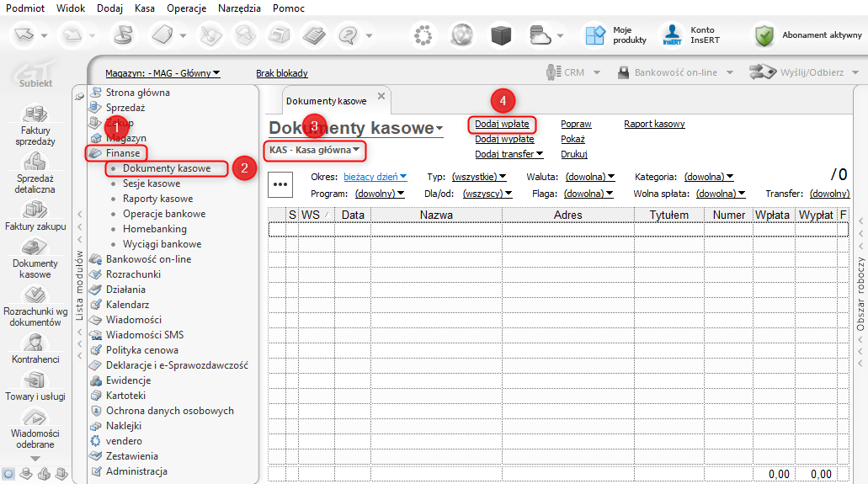The height and width of the screenshot is (484, 868).
Task: Click Wyślij/Odbierz arrows icon
Action: [762, 72]
